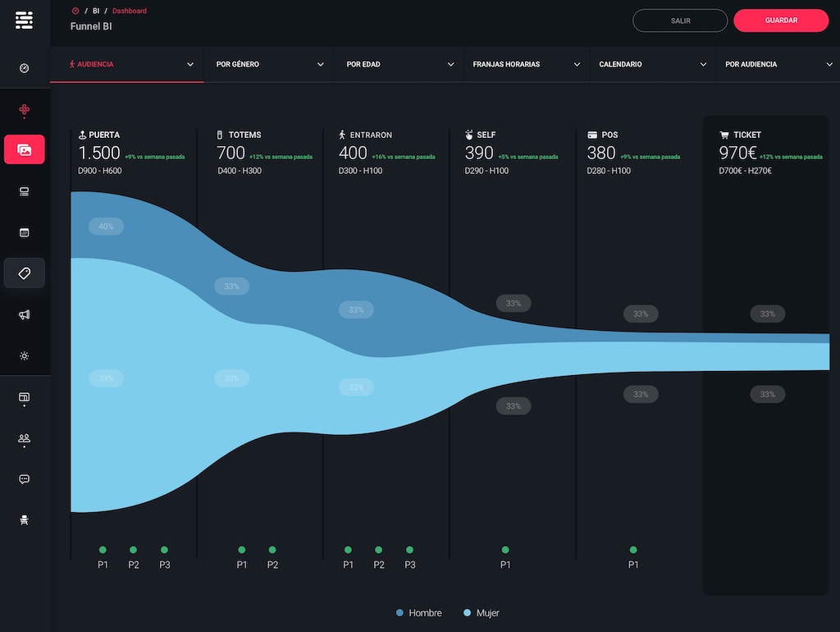Click the chat bubble icon in sidebar

pyautogui.click(x=25, y=479)
